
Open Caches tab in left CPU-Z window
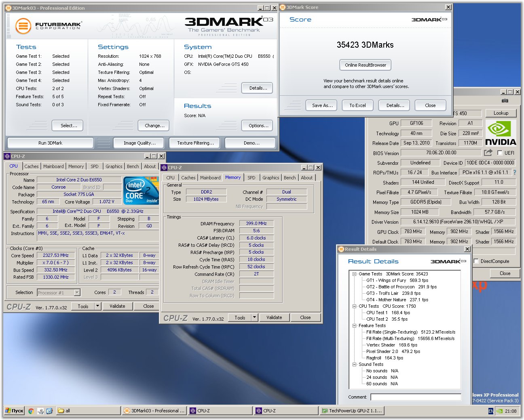coord(32,166)
